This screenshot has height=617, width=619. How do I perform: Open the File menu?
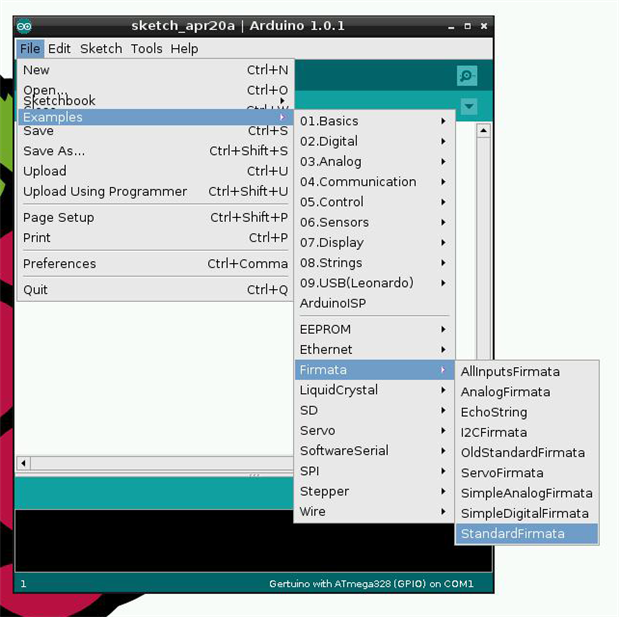[x=30, y=49]
